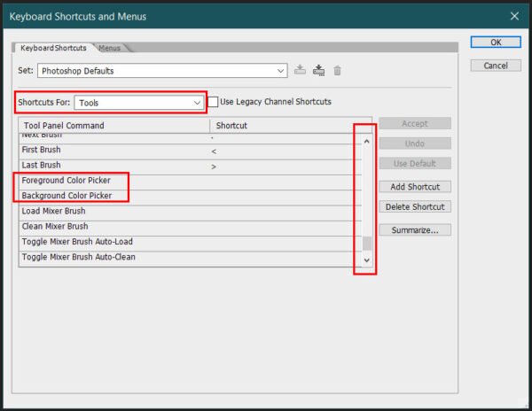This screenshot has height=411, width=532.
Task: Enable Use Legacy Channel Shortcuts checkbox
Action: tap(213, 102)
